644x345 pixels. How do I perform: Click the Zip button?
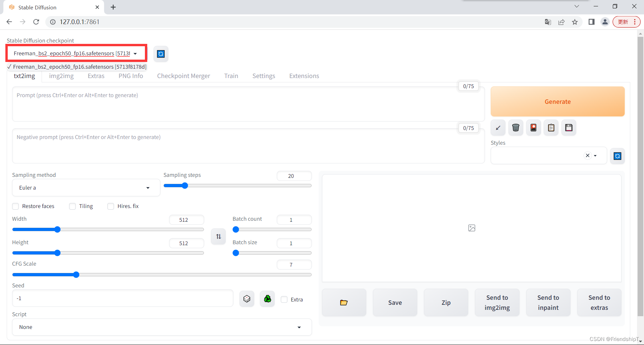click(x=446, y=302)
